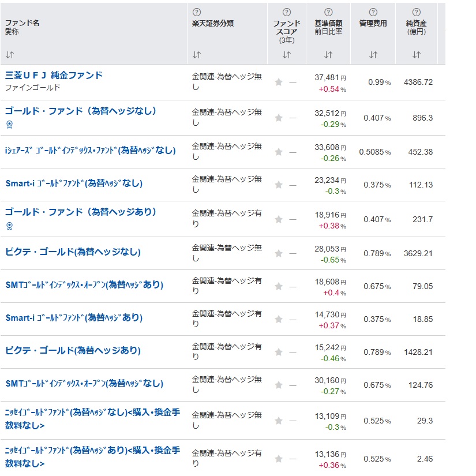Open the help tooltip for 基準価額
Viewport: 476px width, 476px height.
click(328, 12)
